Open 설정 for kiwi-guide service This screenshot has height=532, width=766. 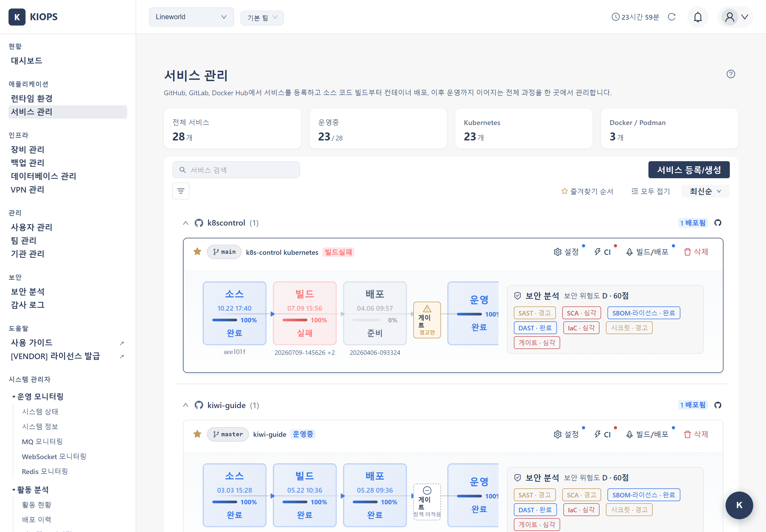pos(566,434)
